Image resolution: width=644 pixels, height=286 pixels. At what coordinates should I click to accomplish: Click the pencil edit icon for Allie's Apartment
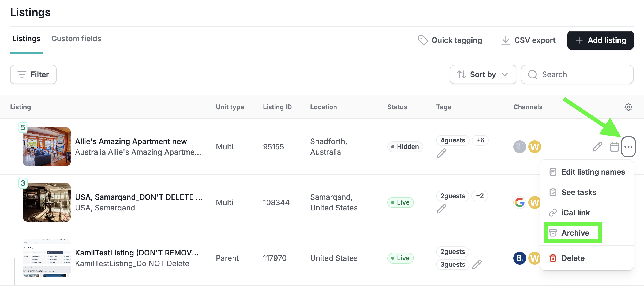click(x=597, y=147)
